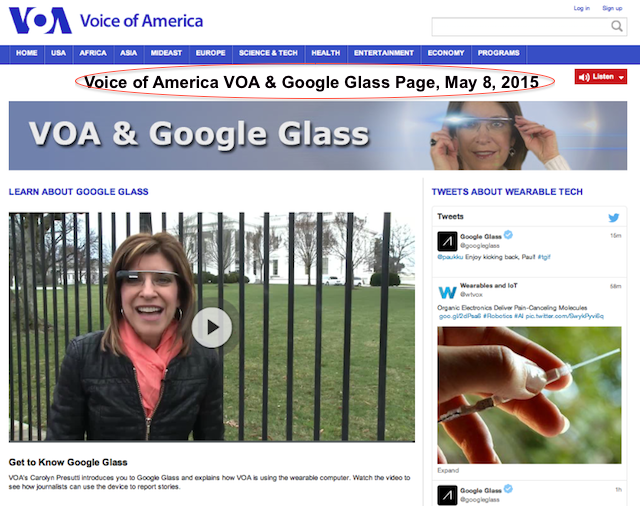
Task: Open the Listen dropdown arrow
Action: point(621,77)
